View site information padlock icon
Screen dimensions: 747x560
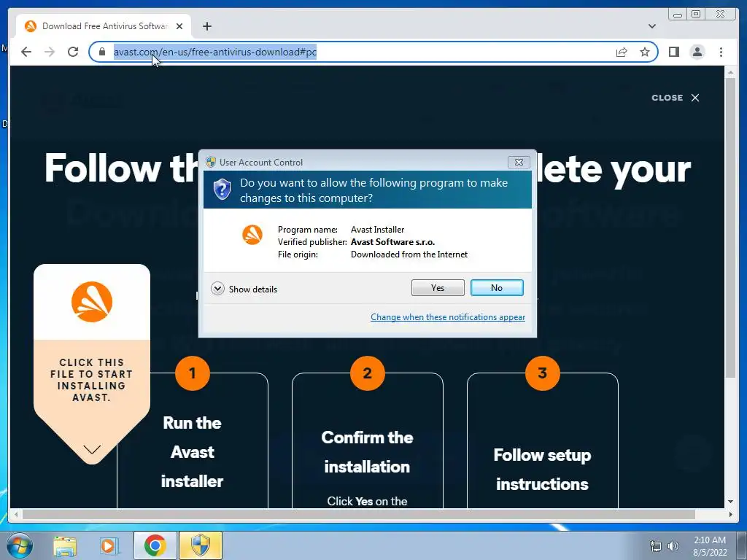(101, 52)
